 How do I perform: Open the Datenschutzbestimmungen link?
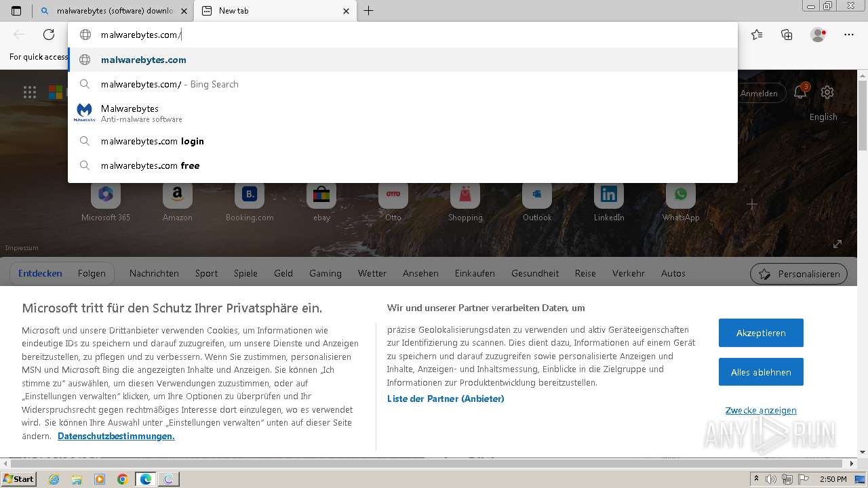pyautogui.click(x=116, y=436)
